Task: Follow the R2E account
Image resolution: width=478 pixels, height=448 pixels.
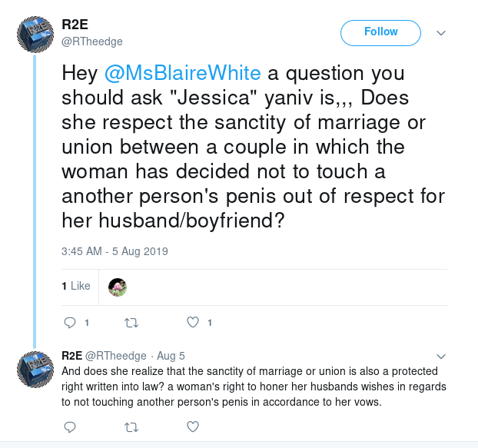Action: tap(380, 33)
